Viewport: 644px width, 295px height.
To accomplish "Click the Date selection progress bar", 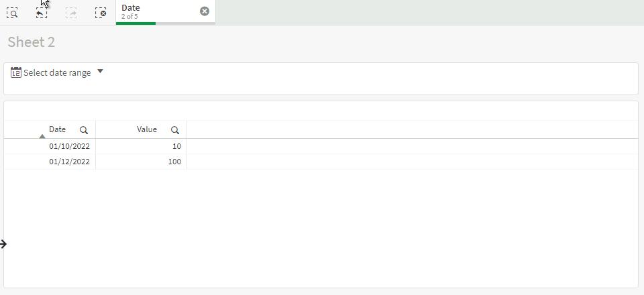I will pyautogui.click(x=166, y=23).
